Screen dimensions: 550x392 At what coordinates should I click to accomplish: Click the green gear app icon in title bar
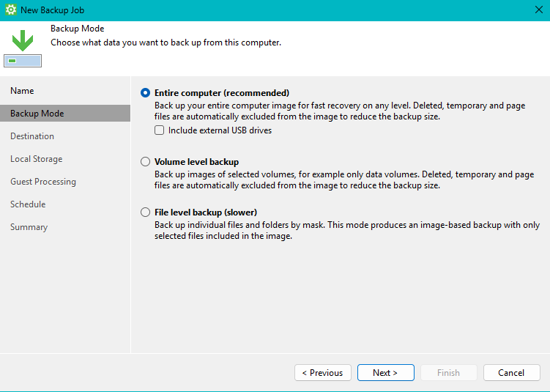(x=11, y=10)
